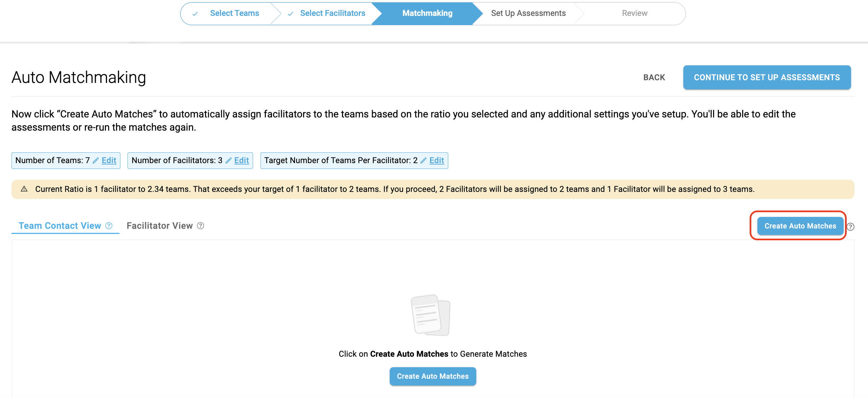Image resolution: width=868 pixels, height=398 pixels.
Task: Click the document illustration in empty state
Action: (431, 315)
